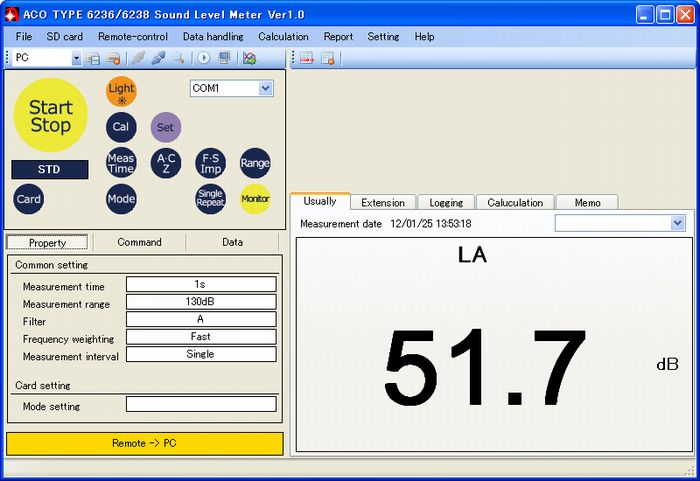Screen dimensions: 700x481
Task: Switch to the Logging tab
Action: [x=446, y=202]
